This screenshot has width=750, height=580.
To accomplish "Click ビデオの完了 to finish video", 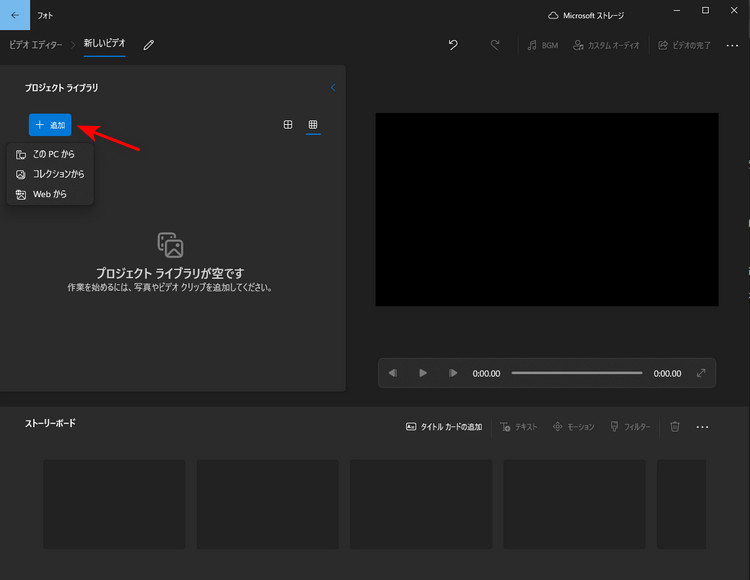I will 684,45.
